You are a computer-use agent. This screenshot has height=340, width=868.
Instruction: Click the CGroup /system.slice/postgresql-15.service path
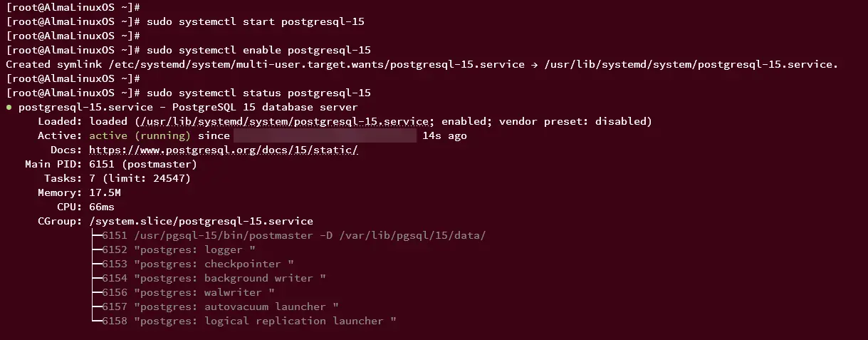pos(201,221)
